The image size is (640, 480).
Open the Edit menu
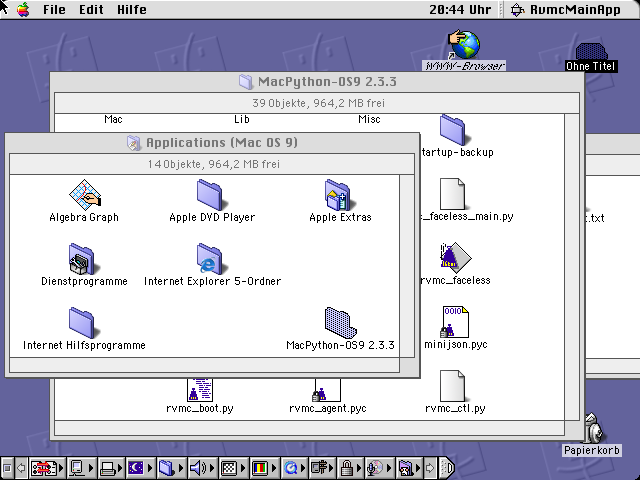[91, 9]
